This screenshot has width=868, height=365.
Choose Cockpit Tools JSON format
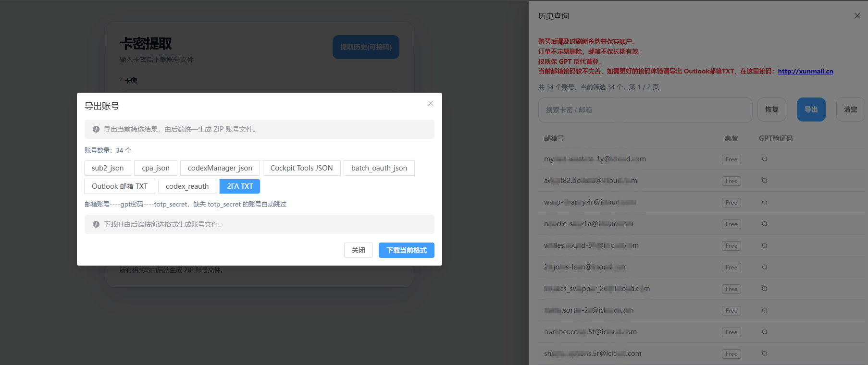(x=301, y=168)
